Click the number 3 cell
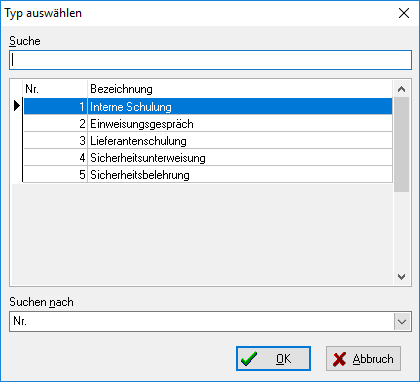 [55, 141]
